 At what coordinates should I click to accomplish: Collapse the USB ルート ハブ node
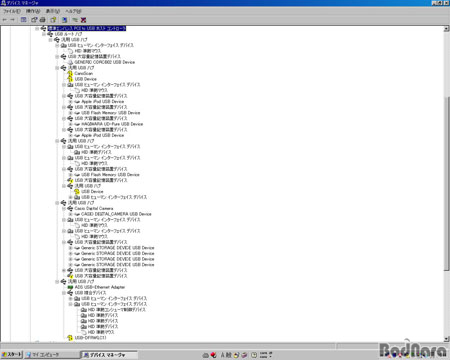click(44, 34)
